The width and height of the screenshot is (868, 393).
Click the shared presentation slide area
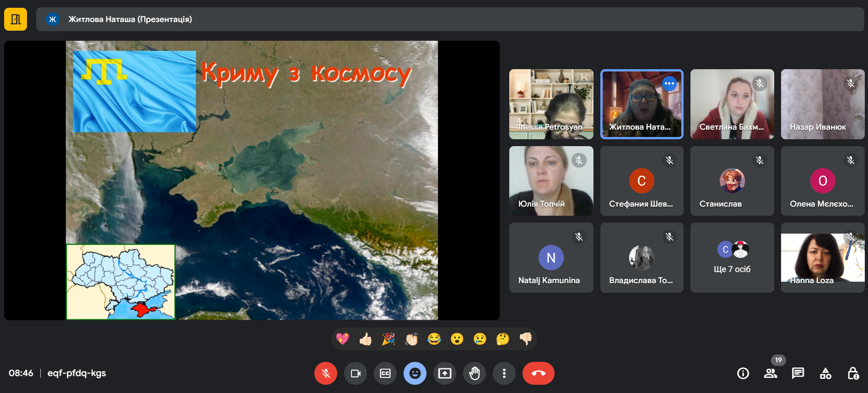coord(252,180)
